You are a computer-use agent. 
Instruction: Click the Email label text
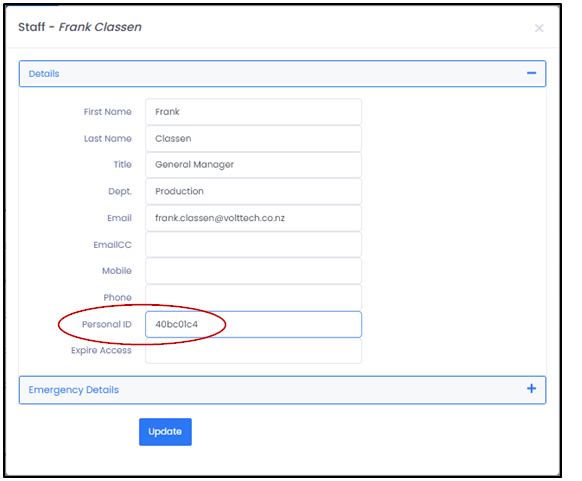tap(119, 218)
